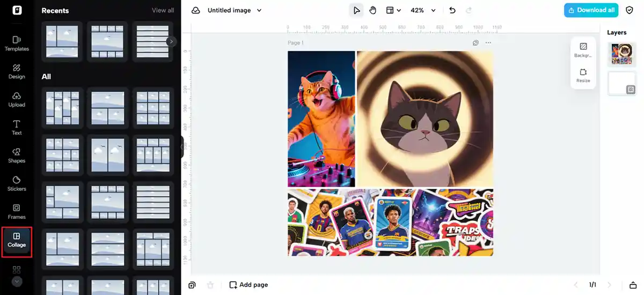This screenshot has height=295, width=644.
Task: Expand the layout view options dropdown
Action: pyautogui.click(x=393, y=10)
